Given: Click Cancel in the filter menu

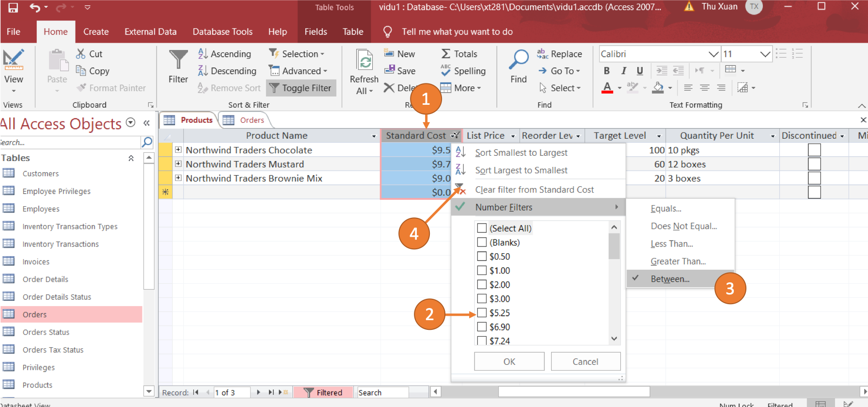Looking at the screenshot, I should click(x=585, y=361).
